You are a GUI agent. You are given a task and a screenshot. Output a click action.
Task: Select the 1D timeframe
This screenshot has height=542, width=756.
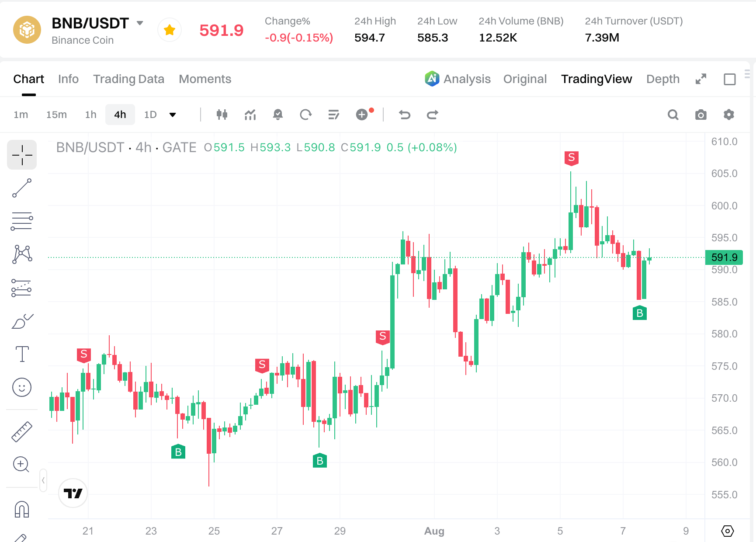[x=150, y=115]
